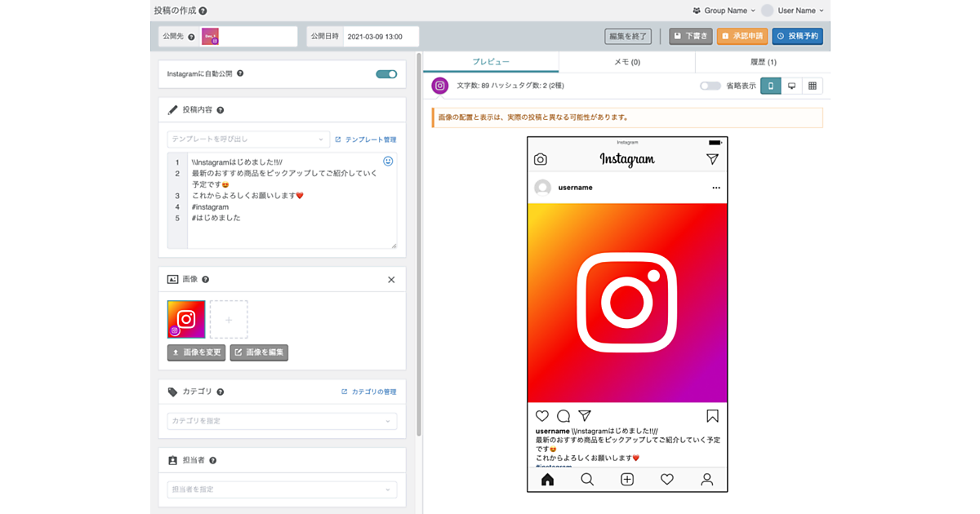The height and width of the screenshot is (514, 980).
Task: Click purple Instagram account icon in preview header
Action: click(x=440, y=86)
